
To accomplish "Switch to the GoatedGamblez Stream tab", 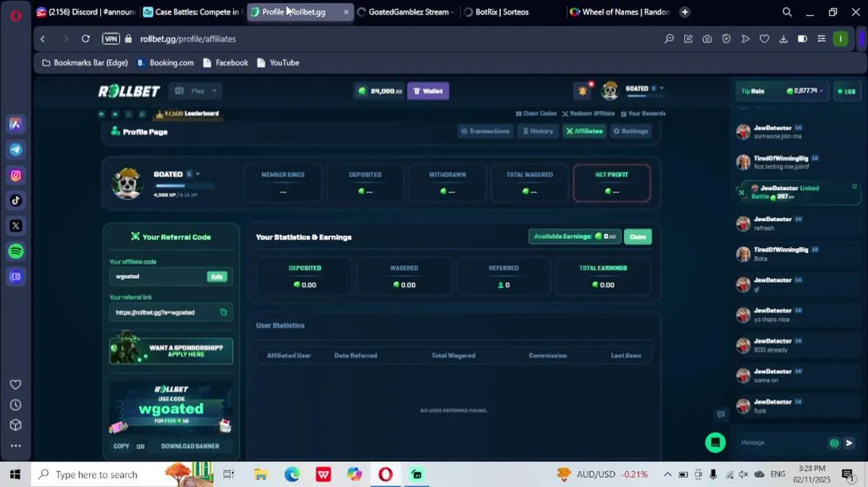I will (x=405, y=12).
